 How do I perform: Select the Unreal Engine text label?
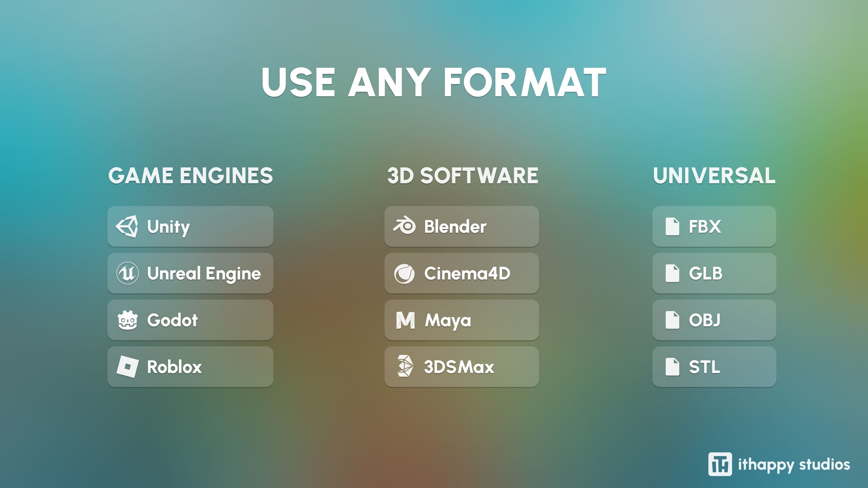(204, 273)
